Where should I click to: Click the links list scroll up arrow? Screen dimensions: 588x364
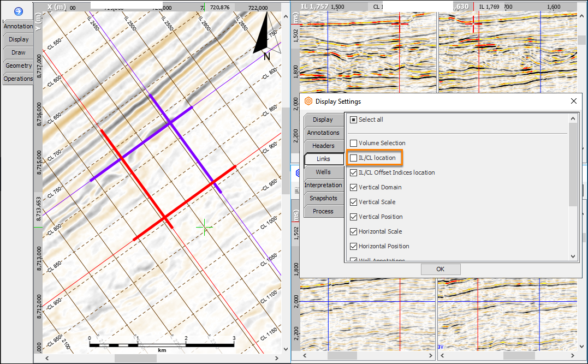[573, 118]
